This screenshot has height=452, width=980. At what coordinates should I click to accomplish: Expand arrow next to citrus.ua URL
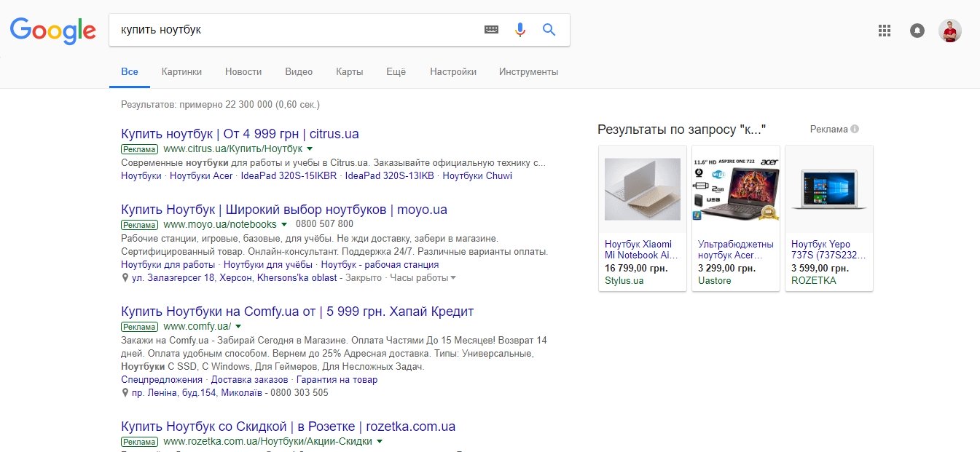[310, 149]
